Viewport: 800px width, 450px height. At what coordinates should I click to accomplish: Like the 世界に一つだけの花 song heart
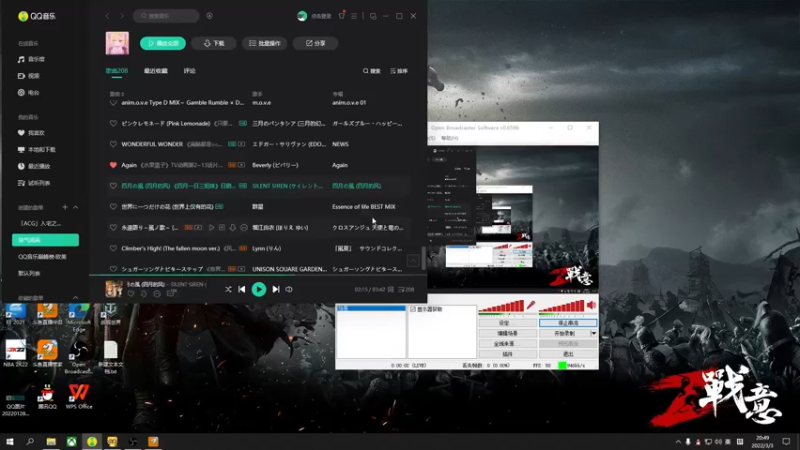click(x=113, y=207)
